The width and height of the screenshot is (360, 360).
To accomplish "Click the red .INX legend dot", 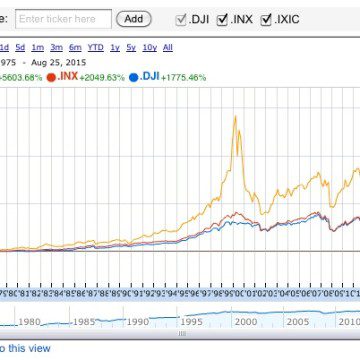I will coord(51,78).
